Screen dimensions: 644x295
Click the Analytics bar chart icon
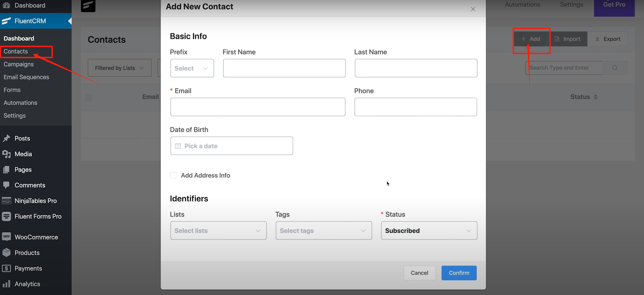[x=6, y=284]
